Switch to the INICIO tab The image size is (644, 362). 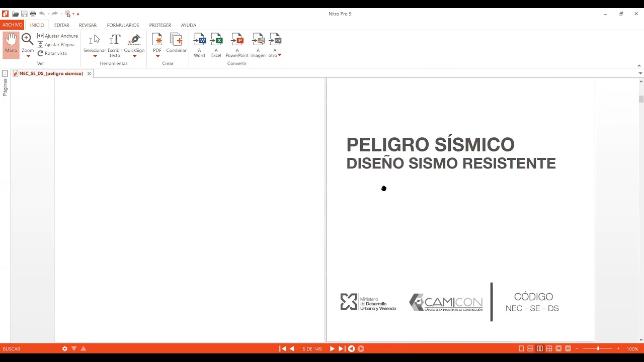click(37, 25)
